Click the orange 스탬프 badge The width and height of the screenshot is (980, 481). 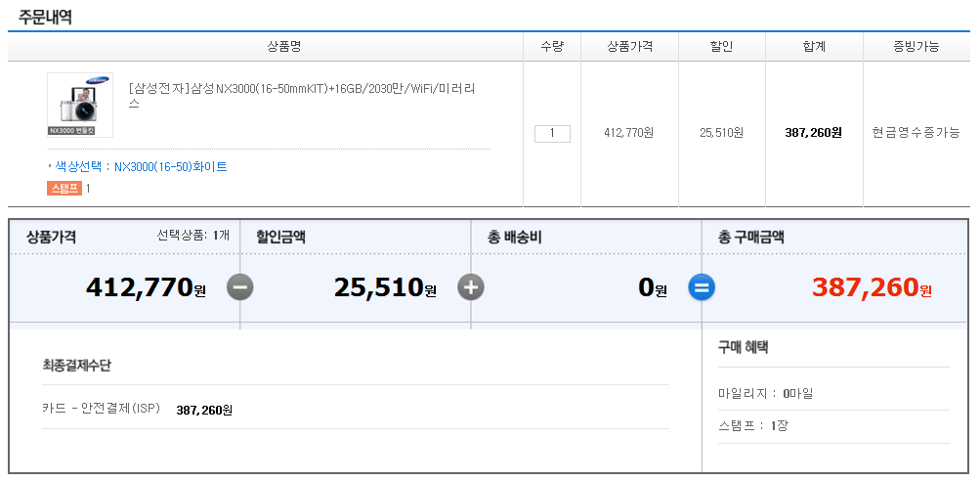64,188
